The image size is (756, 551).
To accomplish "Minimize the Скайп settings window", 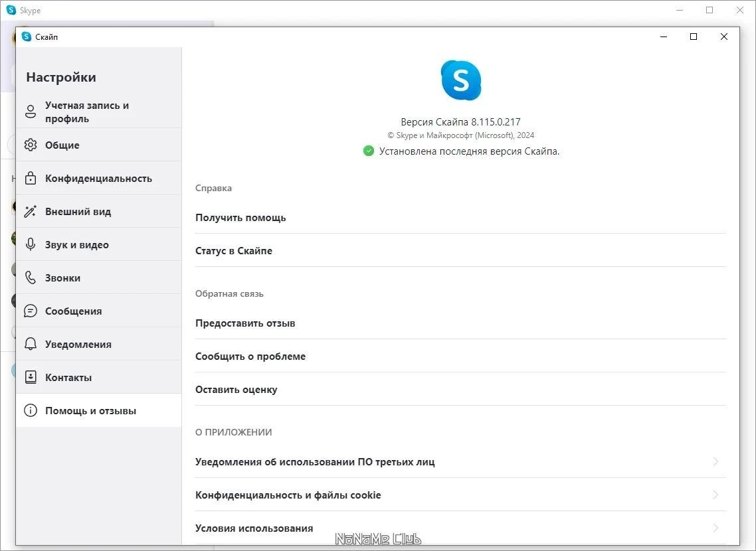I will pos(664,37).
